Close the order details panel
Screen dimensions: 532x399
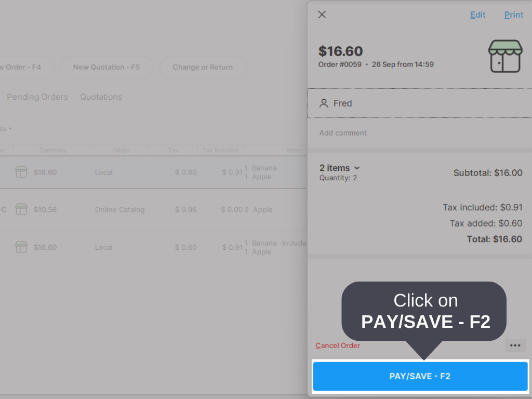pos(322,15)
